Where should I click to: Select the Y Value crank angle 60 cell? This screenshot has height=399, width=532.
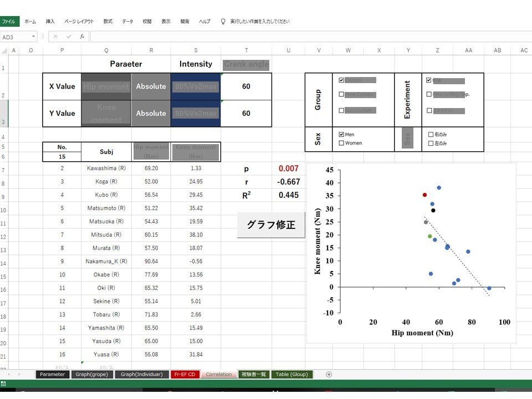pyautogui.click(x=246, y=114)
